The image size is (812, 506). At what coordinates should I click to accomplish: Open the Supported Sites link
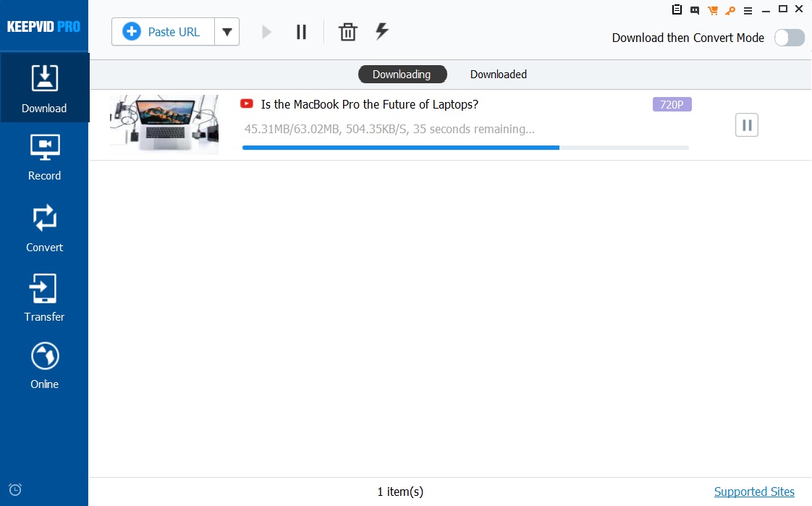[754, 492]
